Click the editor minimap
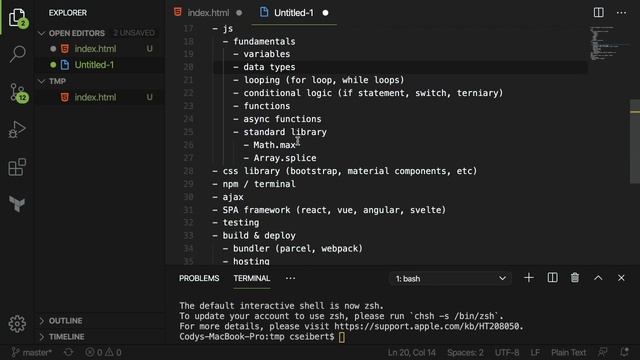The width and height of the screenshot is (640, 360). click(608, 44)
